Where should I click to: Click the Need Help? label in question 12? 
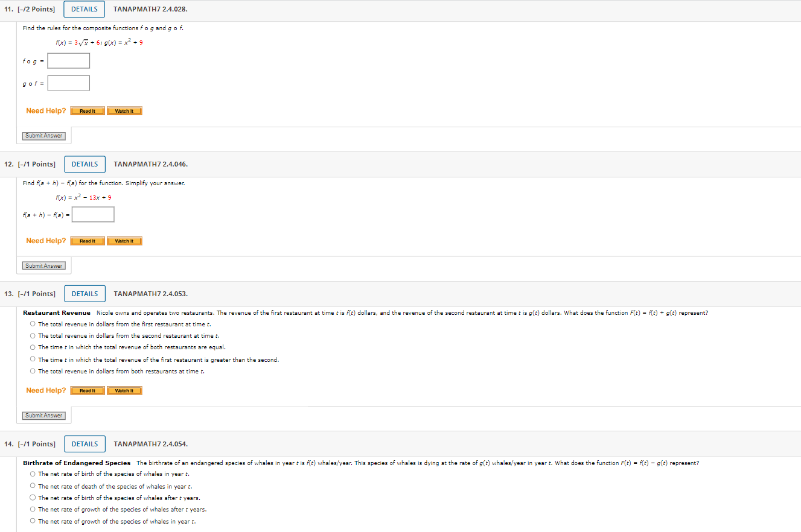[46, 241]
